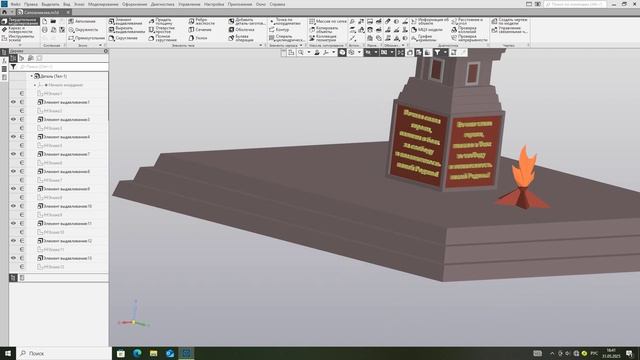Start the Элемент выдавливания extrude command in ribbon
The height and width of the screenshot is (360, 640).
pyautogui.click(x=126, y=21)
